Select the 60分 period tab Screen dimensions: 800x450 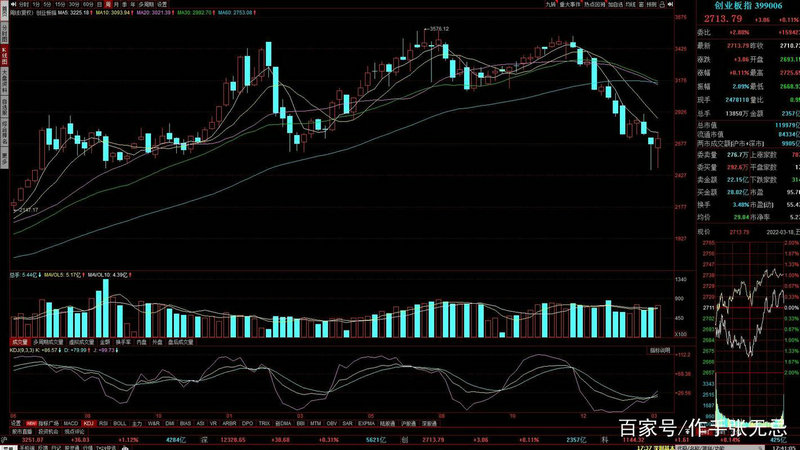[87, 4]
